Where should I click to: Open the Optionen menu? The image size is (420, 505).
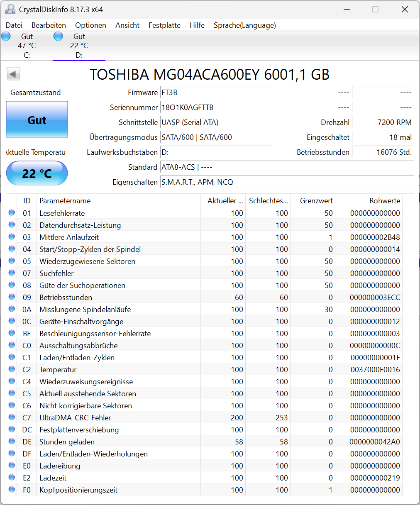pyautogui.click(x=90, y=25)
